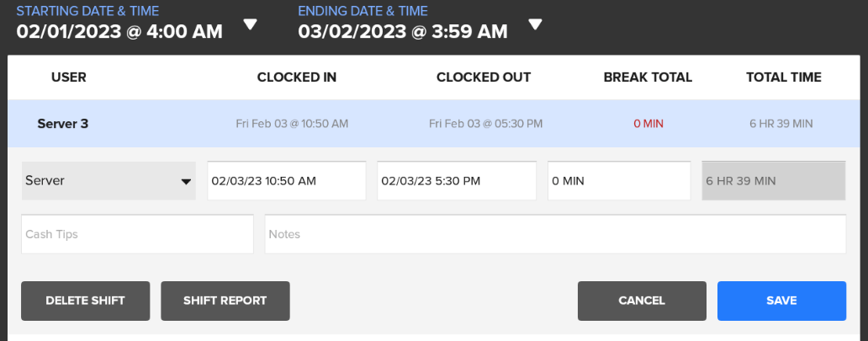868x341 pixels.
Task: Open the ending date picker arrow
Action: [x=535, y=24]
